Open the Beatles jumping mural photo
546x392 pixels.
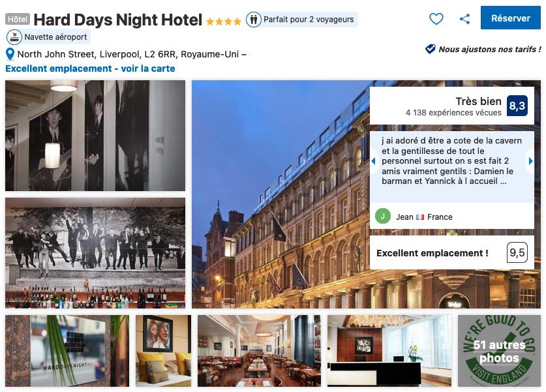coord(95,253)
